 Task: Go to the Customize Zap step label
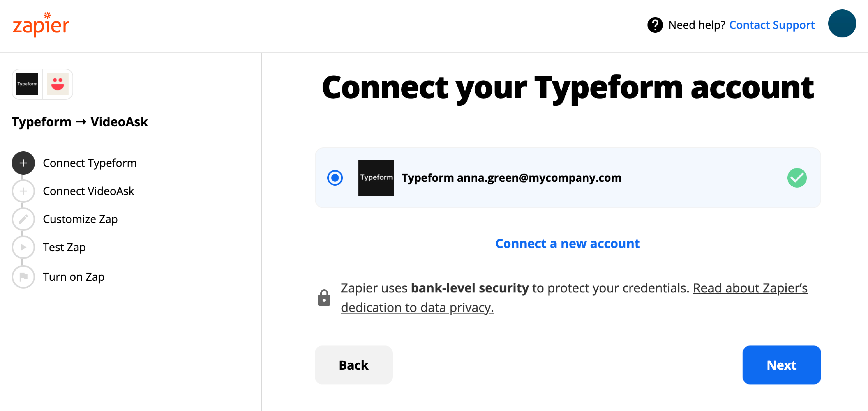pos(80,219)
